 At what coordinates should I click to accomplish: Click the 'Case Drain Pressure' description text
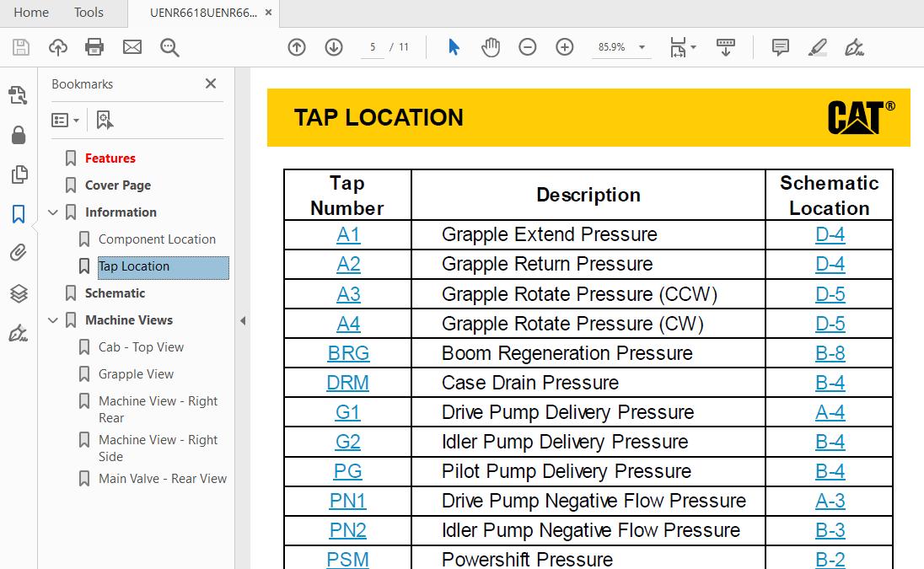pos(530,382)
